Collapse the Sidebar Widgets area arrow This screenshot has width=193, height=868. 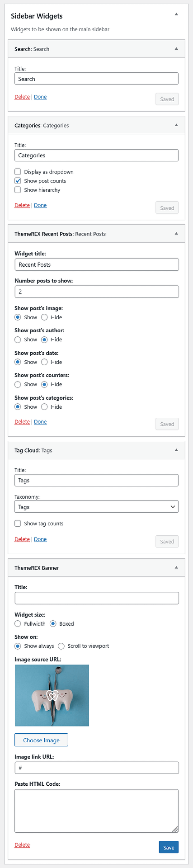tap(176, 14)
